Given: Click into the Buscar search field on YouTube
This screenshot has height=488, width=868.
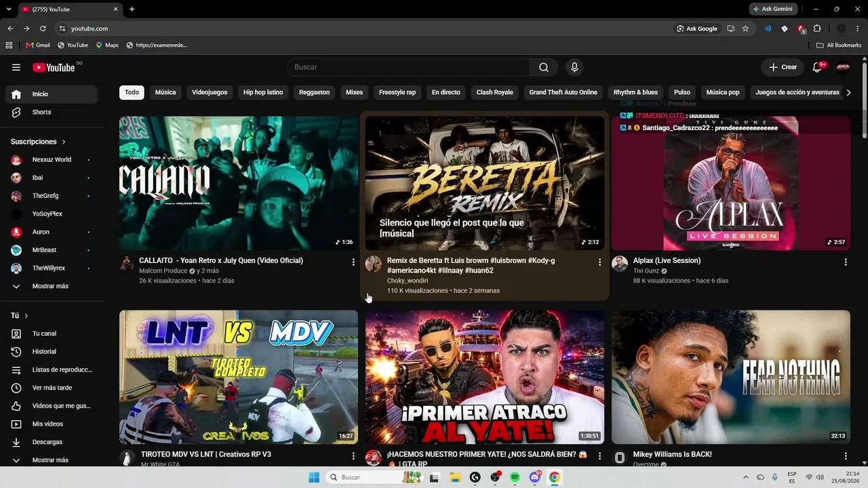Looking at the screenshot, I should (408, 67).
